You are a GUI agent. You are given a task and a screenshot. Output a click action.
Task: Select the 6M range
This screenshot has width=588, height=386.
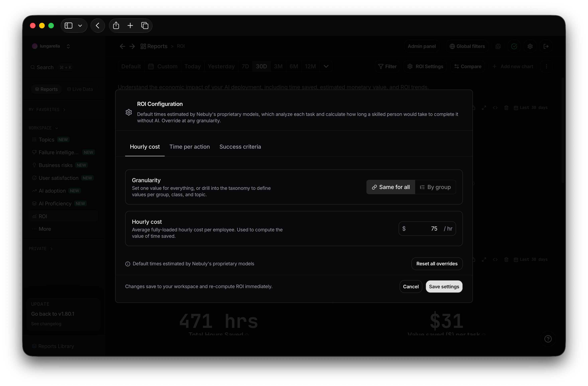pyautogui.click(x=294, y=66)
